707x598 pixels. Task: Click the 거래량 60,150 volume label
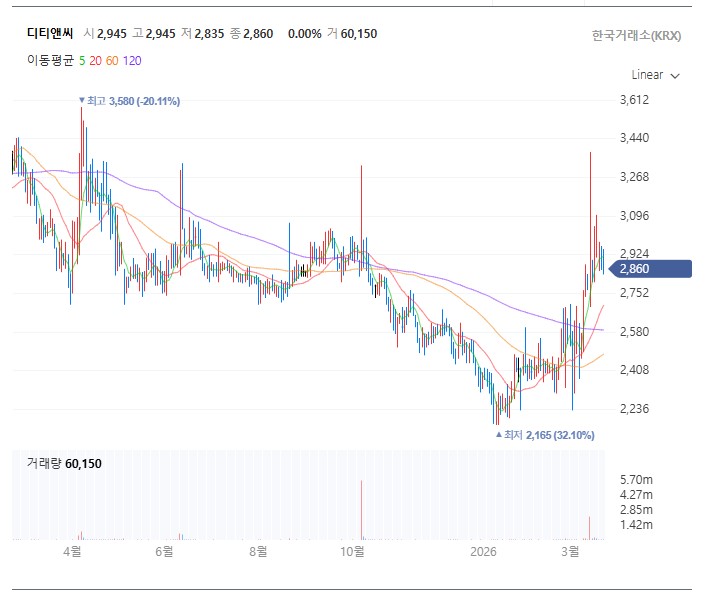[x=64, y=464]
